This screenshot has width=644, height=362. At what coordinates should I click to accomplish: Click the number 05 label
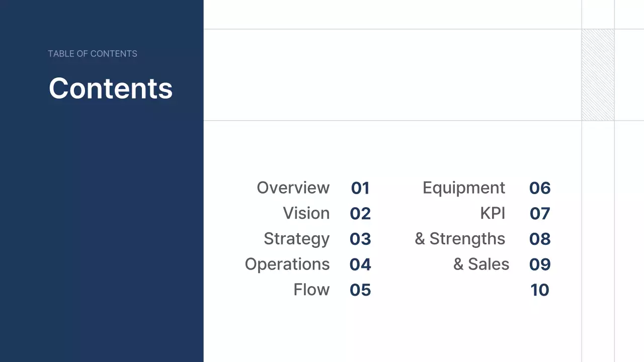click(360, 290)
